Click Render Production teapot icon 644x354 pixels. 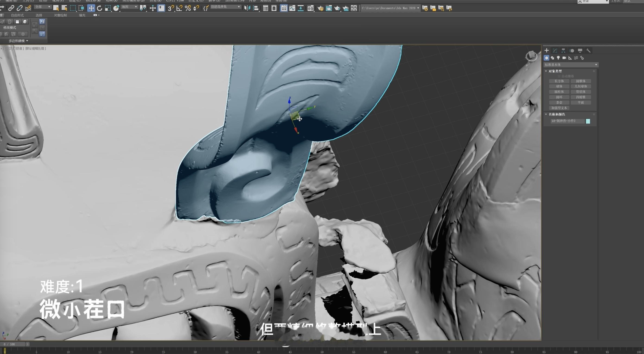pos(337,8)
